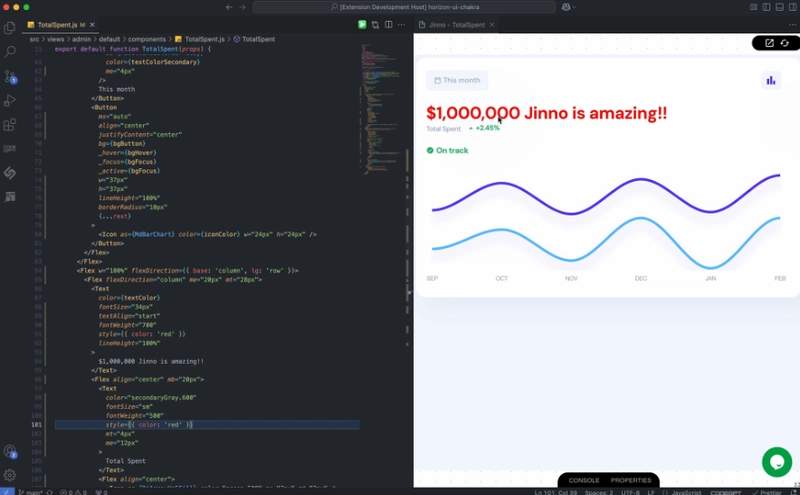Click the 'DEC' label on chart axis
Viewport: 800px width, 495px height.
[x=641, y=278]
